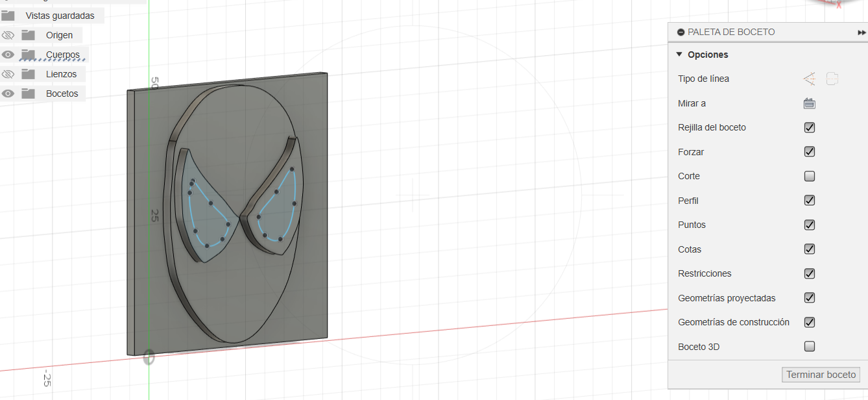This screenshot has height=400, width=868.
Task: Select the Vistas guardadas folder icon
Action: (8, 15)
